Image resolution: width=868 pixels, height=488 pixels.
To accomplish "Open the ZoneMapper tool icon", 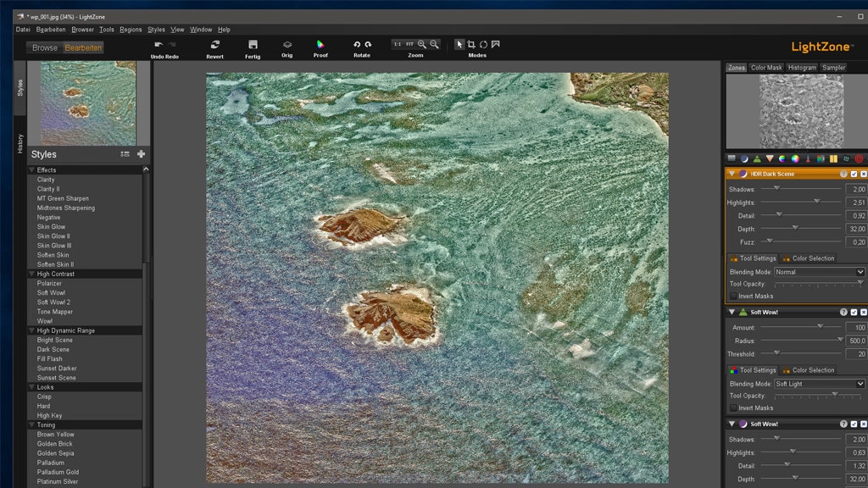I will [x=731, y=158].
